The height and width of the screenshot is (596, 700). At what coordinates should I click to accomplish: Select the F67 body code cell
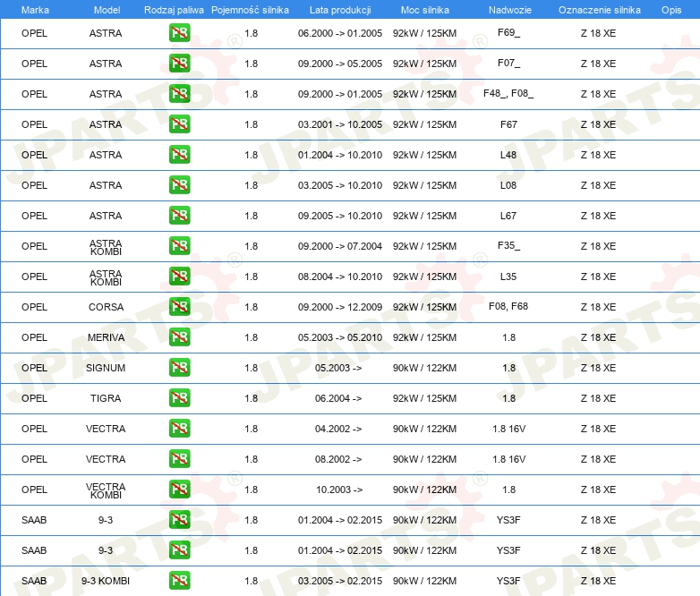click(508, 124)
